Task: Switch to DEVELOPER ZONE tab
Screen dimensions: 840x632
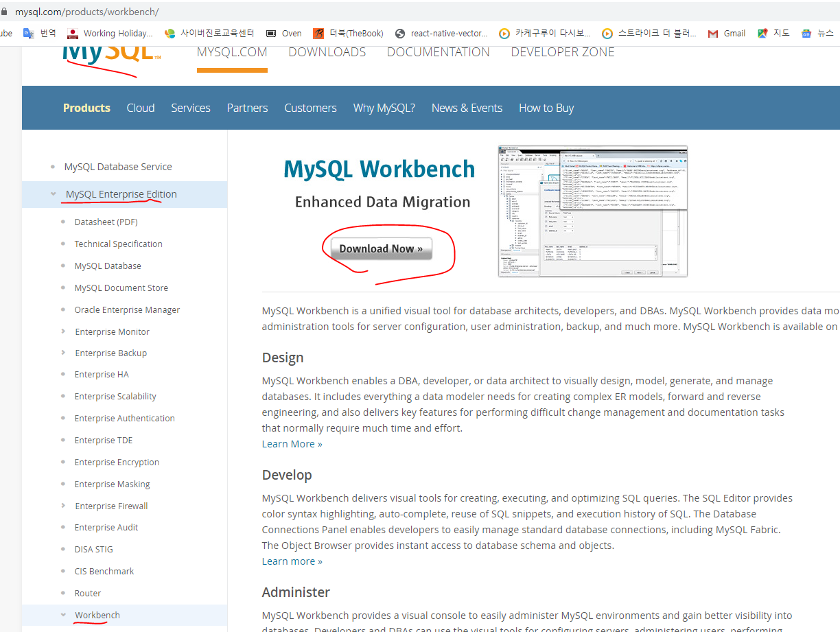Action: tap(563, 52)
